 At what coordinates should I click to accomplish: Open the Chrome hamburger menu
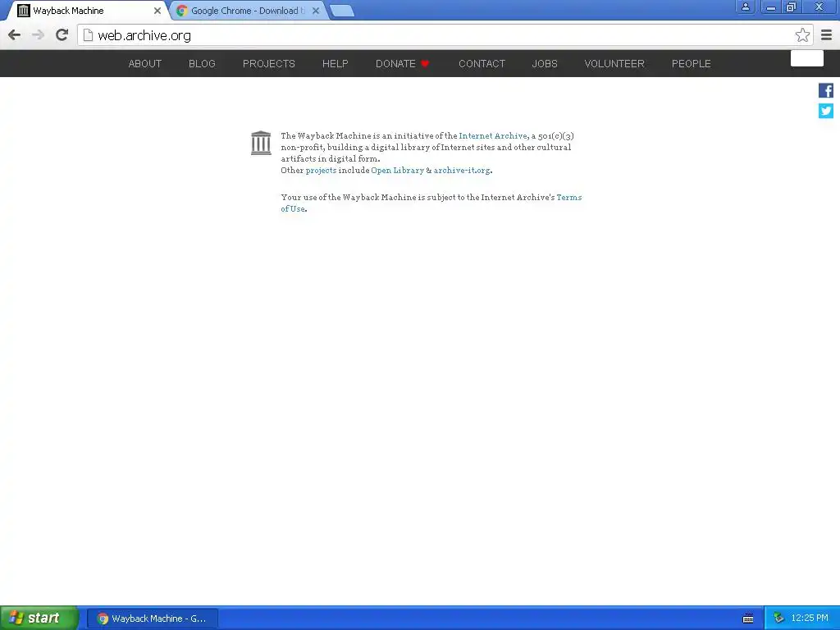(x=827, y=35)
